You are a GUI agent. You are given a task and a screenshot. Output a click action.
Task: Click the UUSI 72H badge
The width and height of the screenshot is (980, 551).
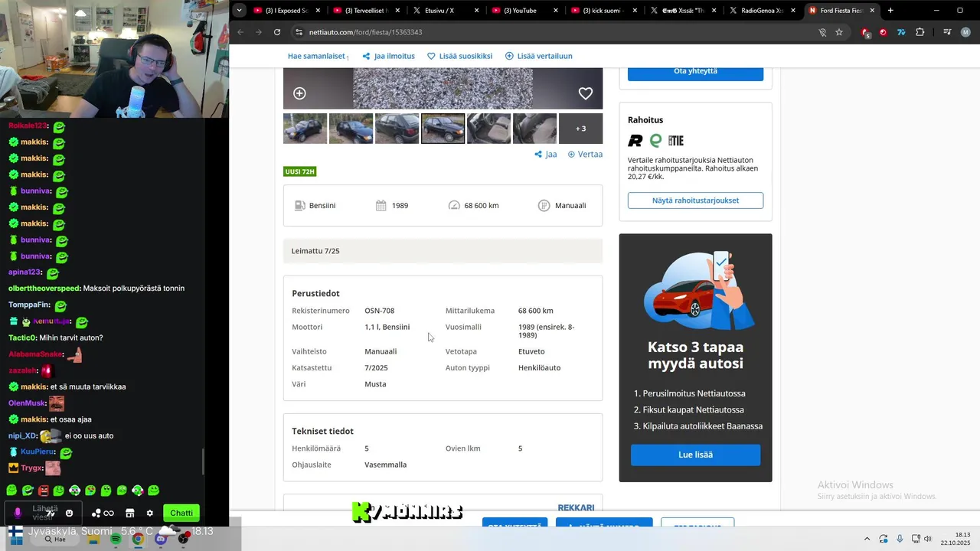click(x=300, y=171)
